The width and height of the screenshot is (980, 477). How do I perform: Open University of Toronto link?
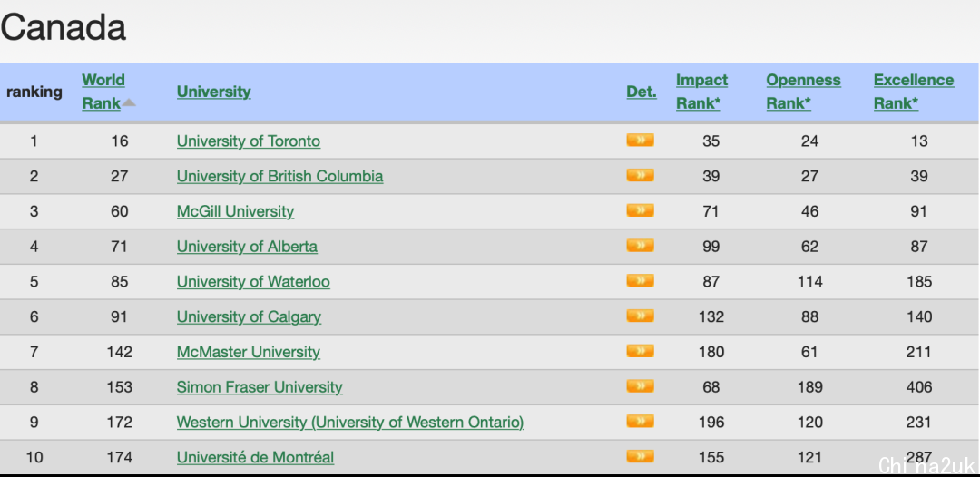248,141
